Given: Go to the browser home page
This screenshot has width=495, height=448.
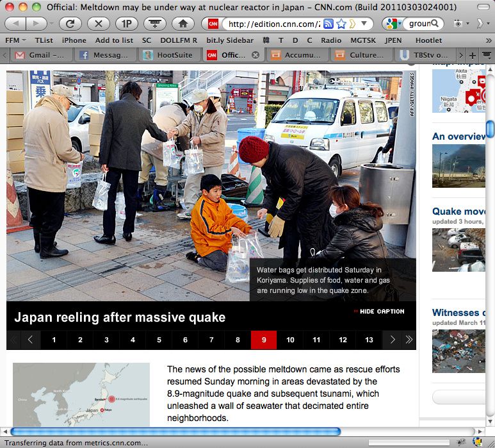Looking at the screenshot, I should coord(183,24).
